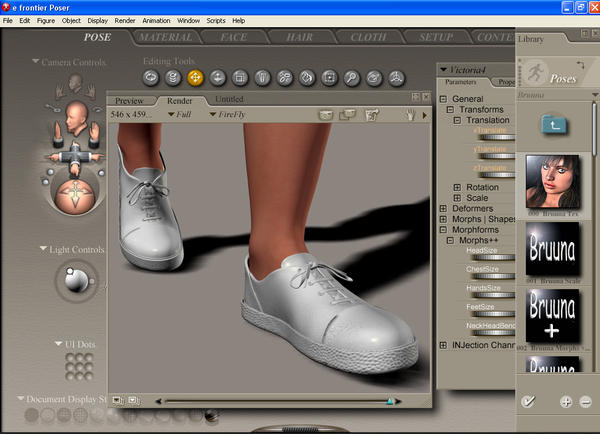Click the Area Render icon
Viewport: 600px width, 434px height.
(347, 114)
